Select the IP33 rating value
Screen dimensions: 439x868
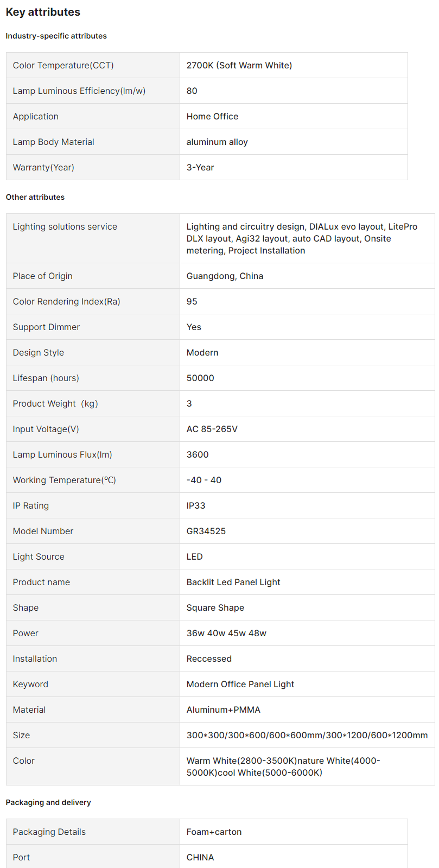point(196,505)
